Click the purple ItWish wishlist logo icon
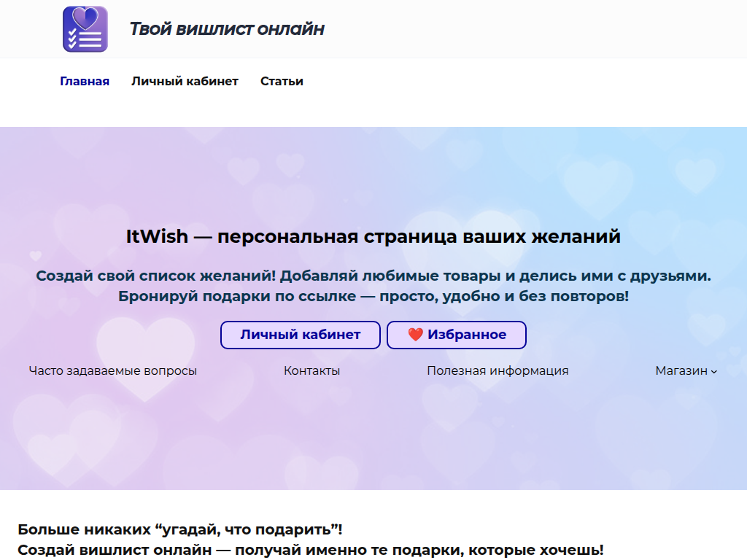 click(x=85, y=29)
